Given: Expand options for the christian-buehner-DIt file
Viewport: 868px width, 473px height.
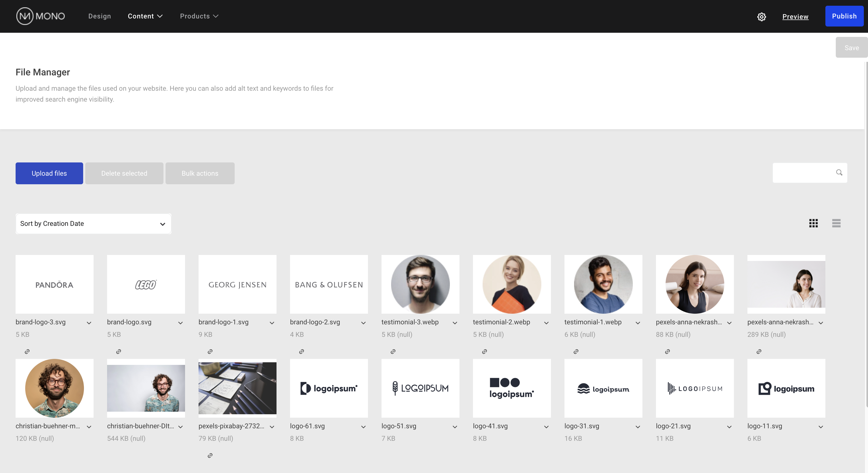Looking at the screenshot, I should click(x=181, y=427).
